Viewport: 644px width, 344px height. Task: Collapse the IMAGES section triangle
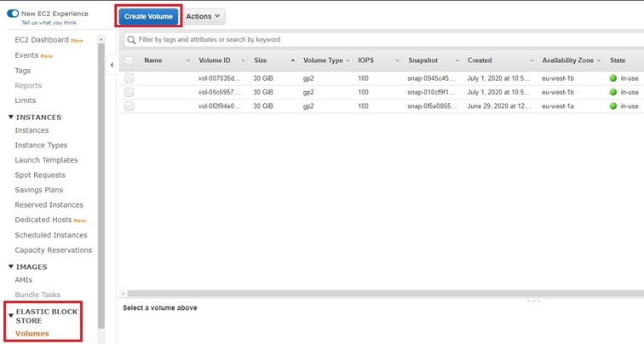coord(11,267)
